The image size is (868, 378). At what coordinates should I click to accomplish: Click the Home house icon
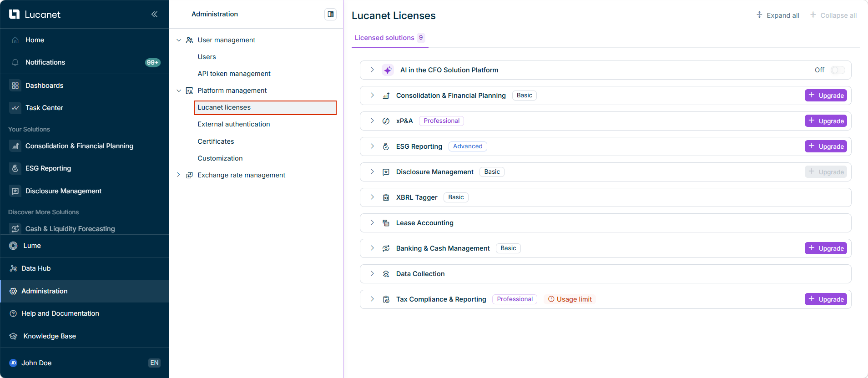15,40
